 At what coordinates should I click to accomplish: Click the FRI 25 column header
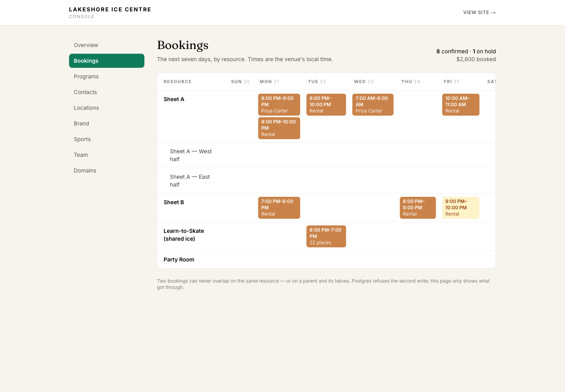click(x=452, y=82)
